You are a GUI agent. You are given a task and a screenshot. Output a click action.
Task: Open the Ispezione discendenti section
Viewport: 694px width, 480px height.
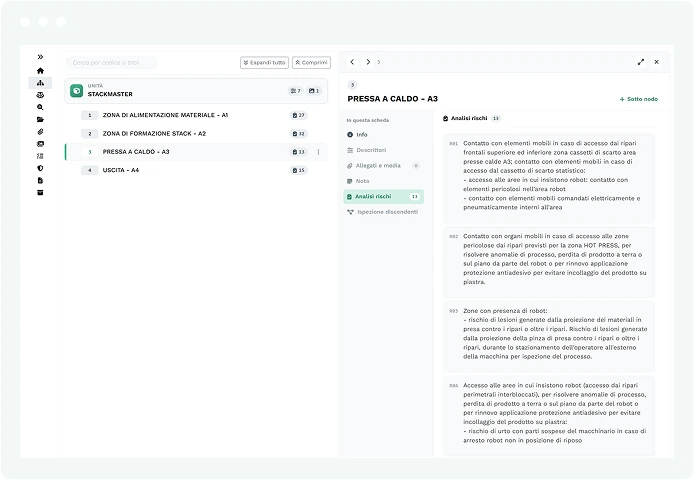coord(383,212)
